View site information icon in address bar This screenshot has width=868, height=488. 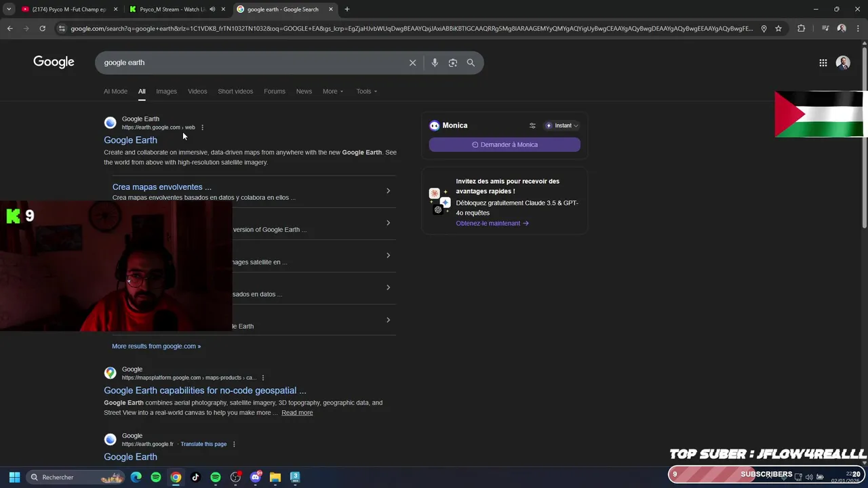click(x=62, y=28)
